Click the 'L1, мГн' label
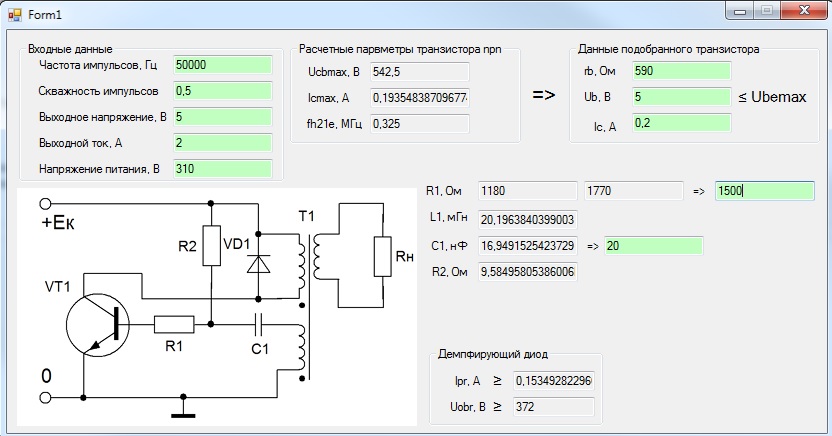 (x=449, y=217)
